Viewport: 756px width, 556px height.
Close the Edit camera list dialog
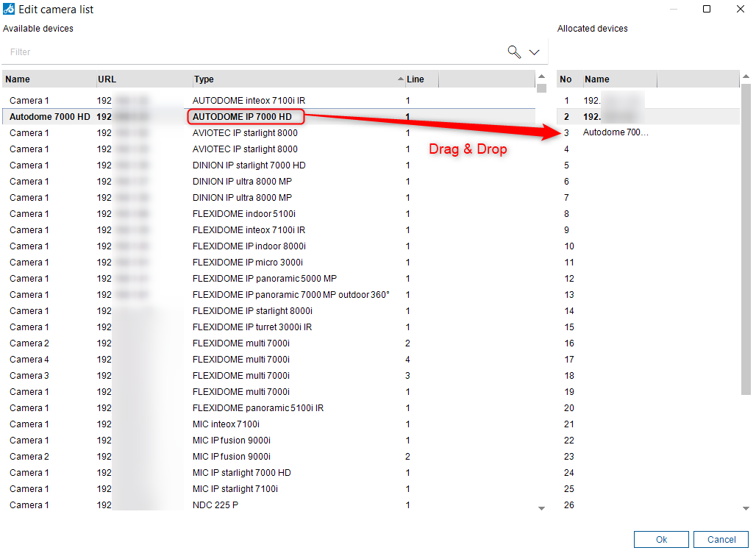740,9
